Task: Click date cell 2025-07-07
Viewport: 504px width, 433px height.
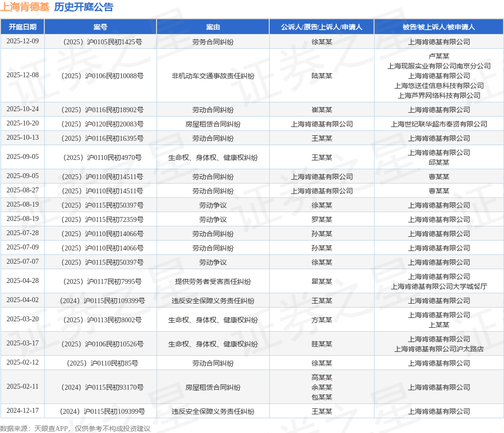Action: pos(23,261)
